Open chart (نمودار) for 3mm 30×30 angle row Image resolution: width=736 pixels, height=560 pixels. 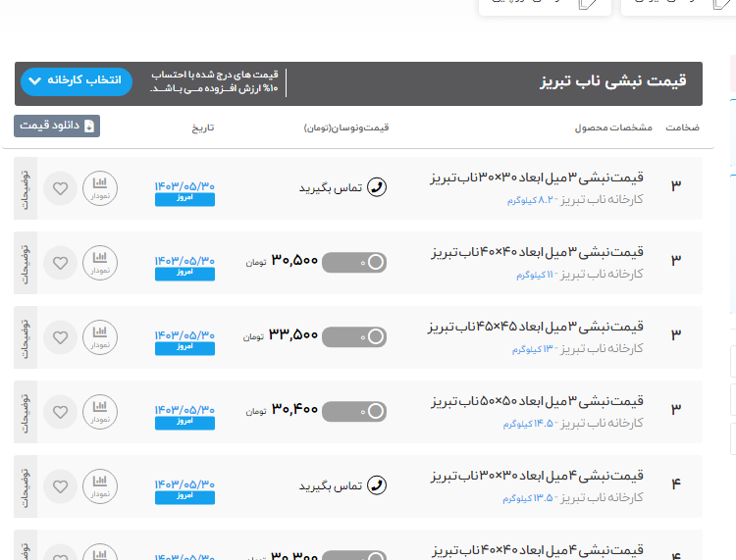pyautogui.click(x=100, y=186)
